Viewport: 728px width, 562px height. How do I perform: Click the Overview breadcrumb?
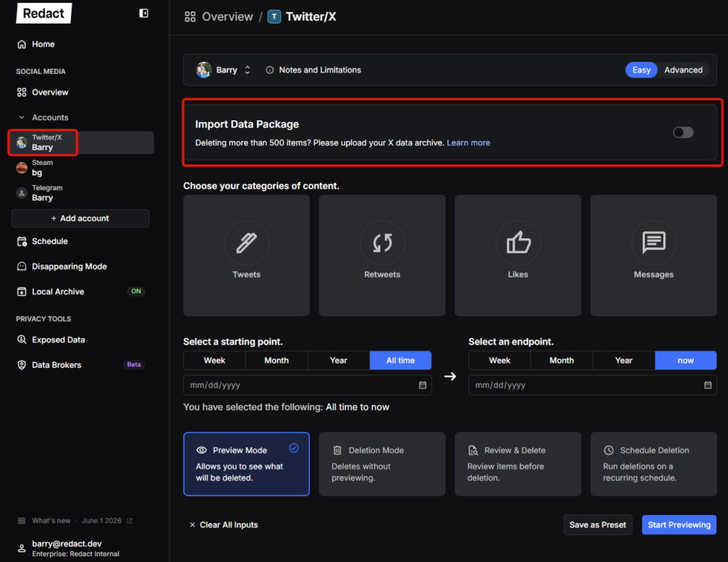(x=227, y=17)
